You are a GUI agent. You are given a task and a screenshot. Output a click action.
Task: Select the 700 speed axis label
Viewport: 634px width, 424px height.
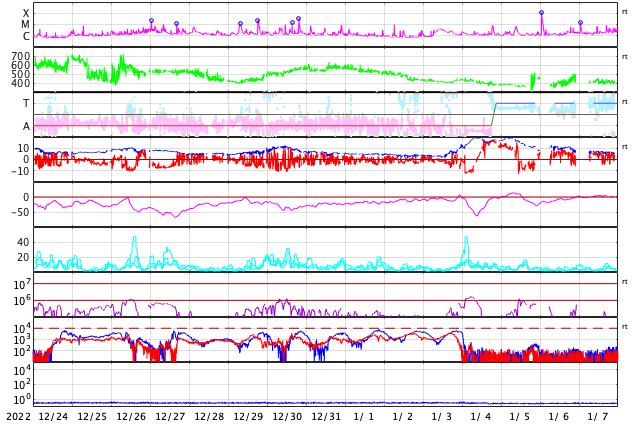click(x=21, y=56)
